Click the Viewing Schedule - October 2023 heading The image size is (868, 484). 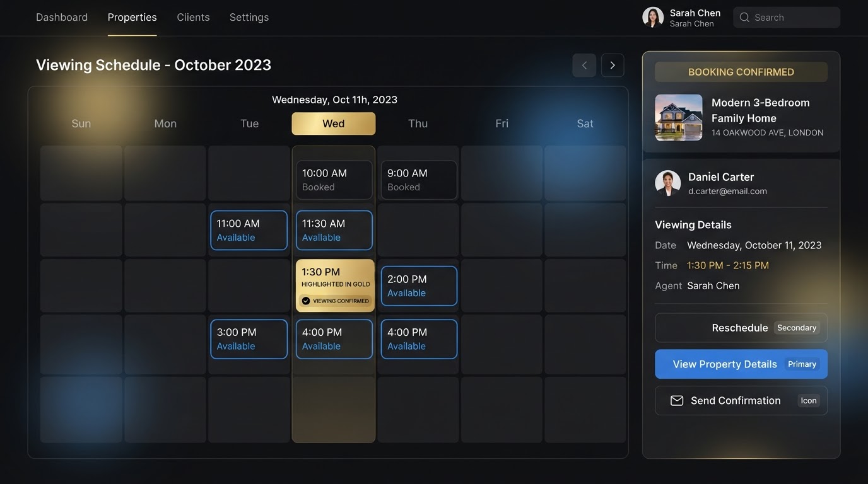coord(154,66)
